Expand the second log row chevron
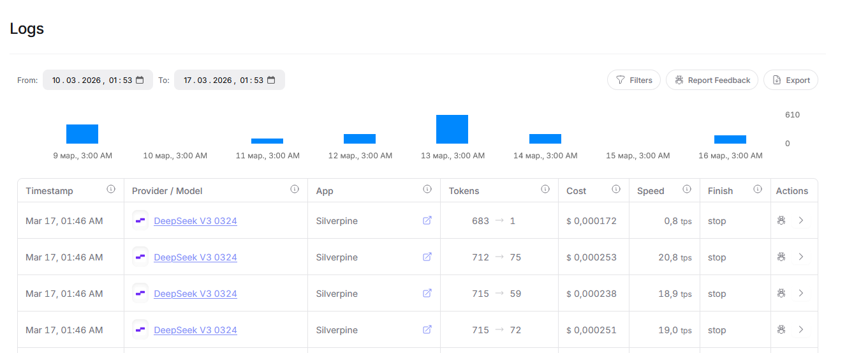868x353 pixels. 801,257
